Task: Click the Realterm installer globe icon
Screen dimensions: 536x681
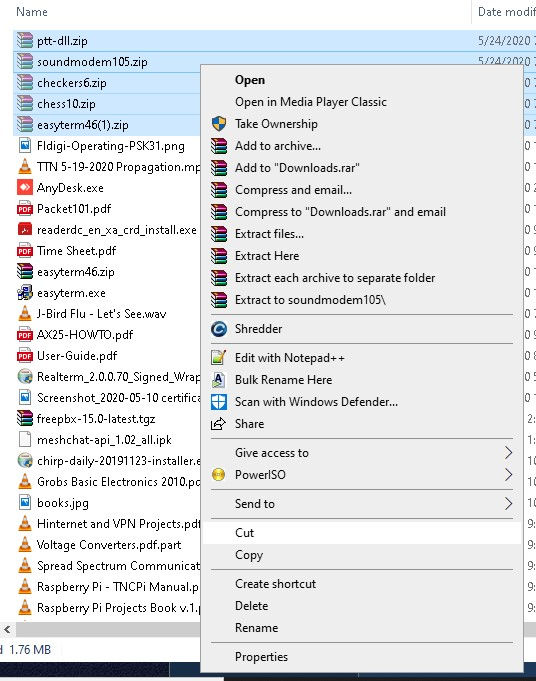Action: click(x=25, y=376)
